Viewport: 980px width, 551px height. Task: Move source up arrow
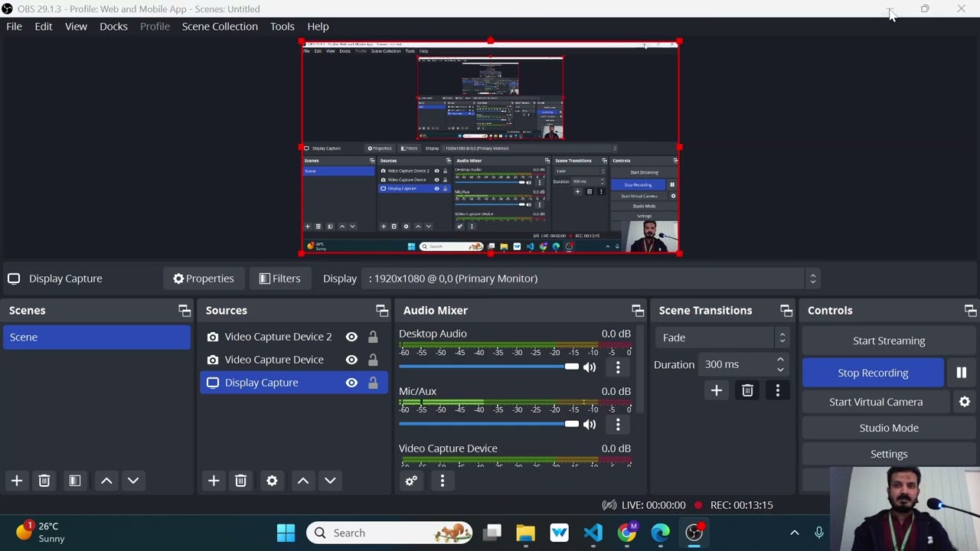pyautogui.click(x=303, y=481)
